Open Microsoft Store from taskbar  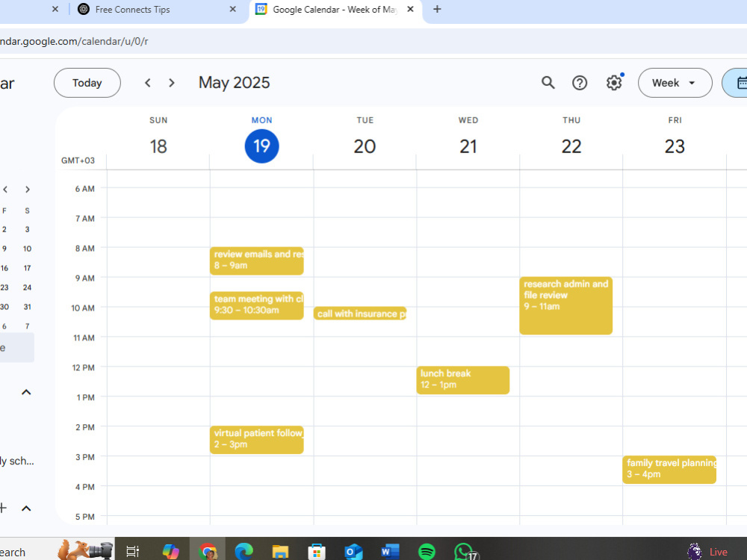[317, 552]
